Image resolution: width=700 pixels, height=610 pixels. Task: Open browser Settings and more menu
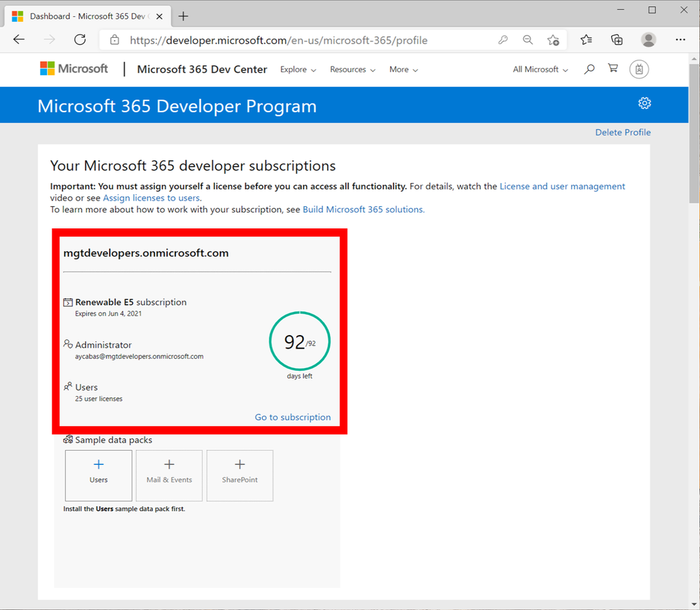[x=680, y=40]
